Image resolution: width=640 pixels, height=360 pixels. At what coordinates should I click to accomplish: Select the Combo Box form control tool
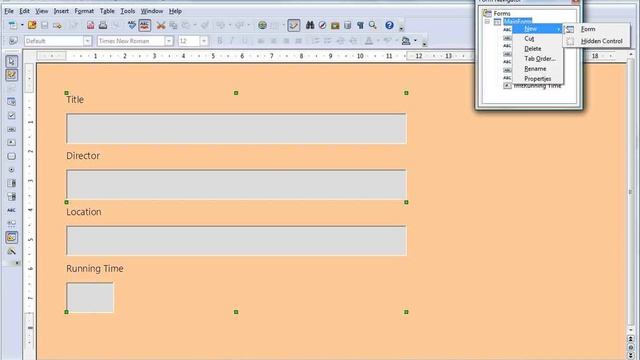(11, 197)
